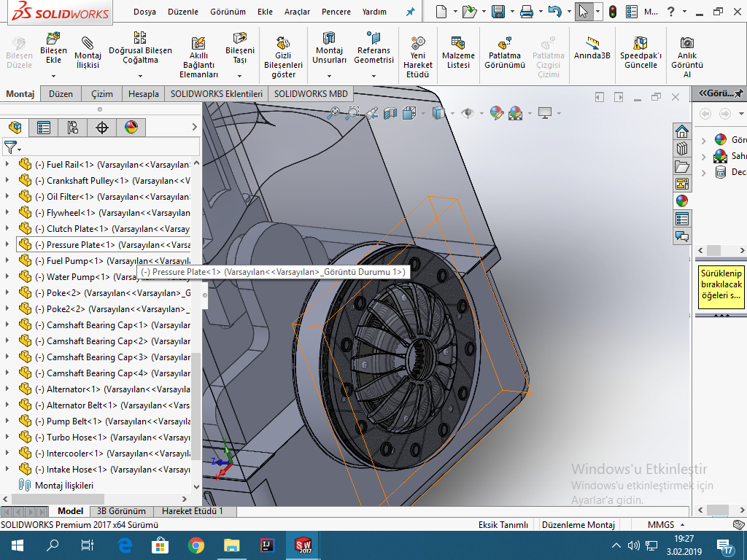Open Malzeme Listesi (Bill of Materials)
Image resolution: width=747 pixels, height=560 pixels.
click(x=458, y=52)
